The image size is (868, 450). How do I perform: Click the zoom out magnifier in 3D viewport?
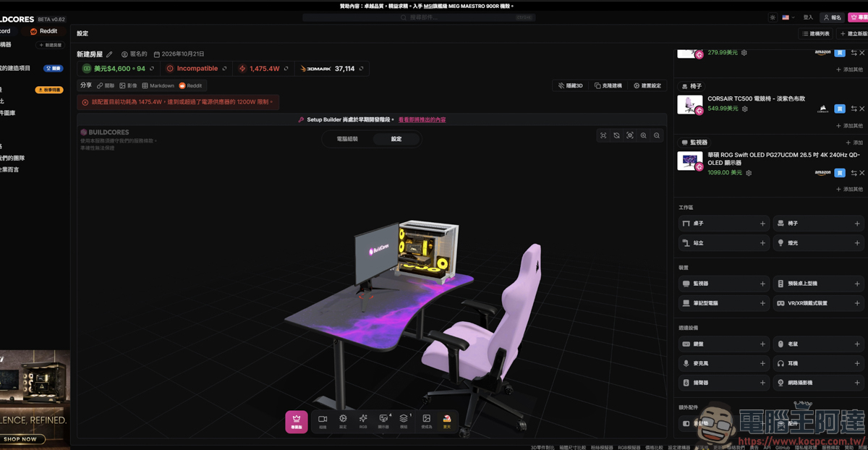point(657,135)
